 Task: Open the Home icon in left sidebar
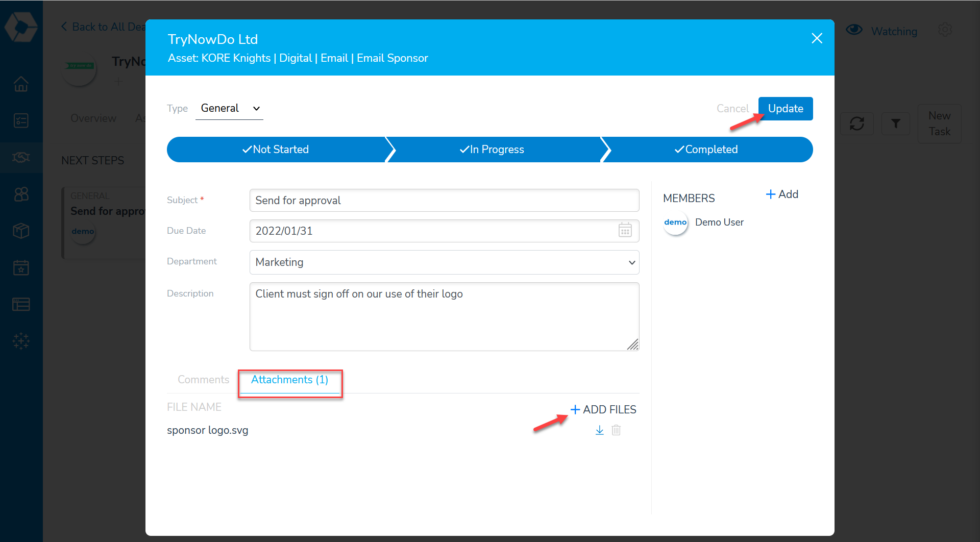pyautogui.click(x=21, y=84)
